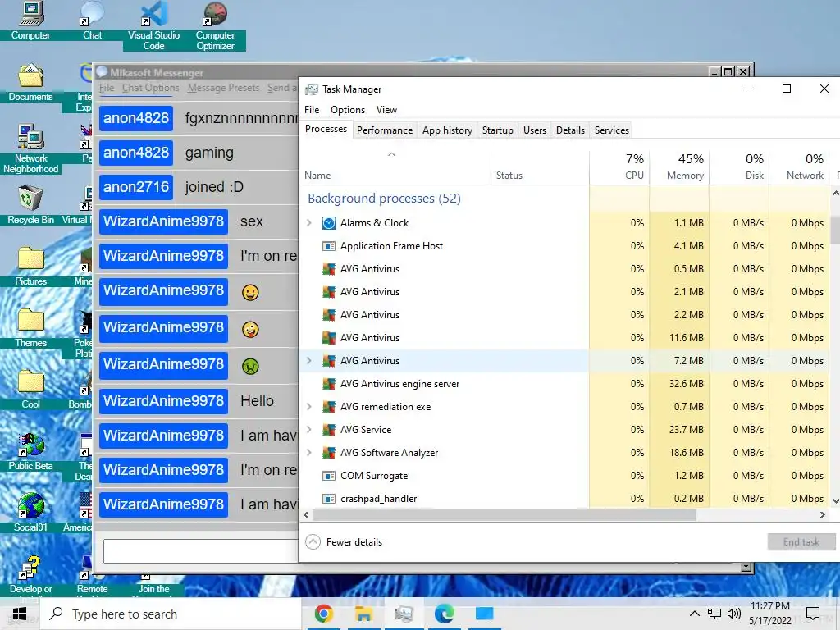Select the crashpad_handler process row

(564, 498)
